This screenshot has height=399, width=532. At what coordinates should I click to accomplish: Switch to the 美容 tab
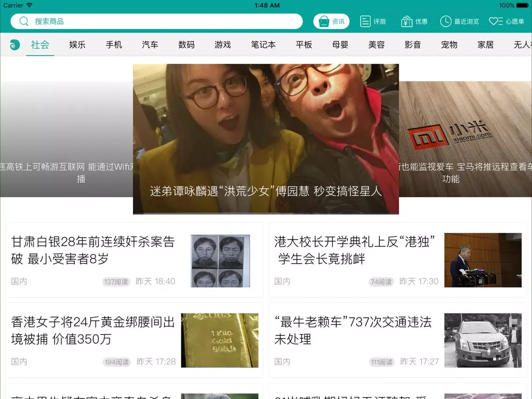376,44
